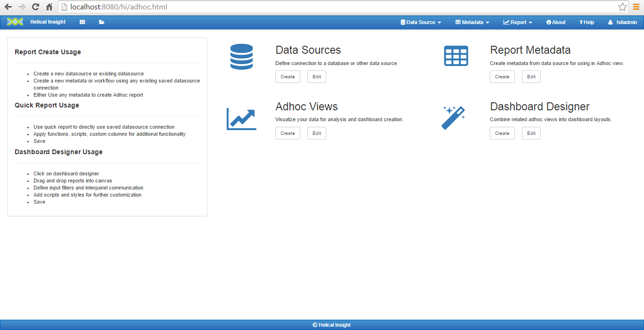Expand the Metadata dropdown menu

[472, 22]
